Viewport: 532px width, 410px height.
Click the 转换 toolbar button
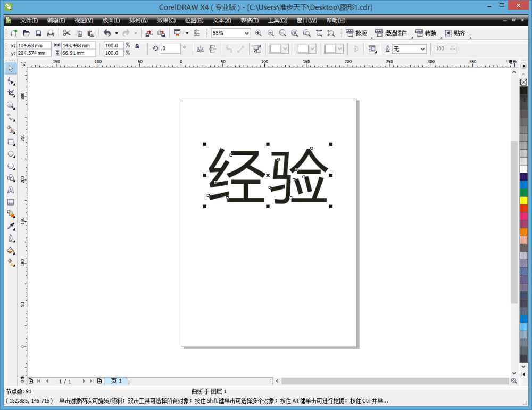pyautogui.click(x=428, y=33)
